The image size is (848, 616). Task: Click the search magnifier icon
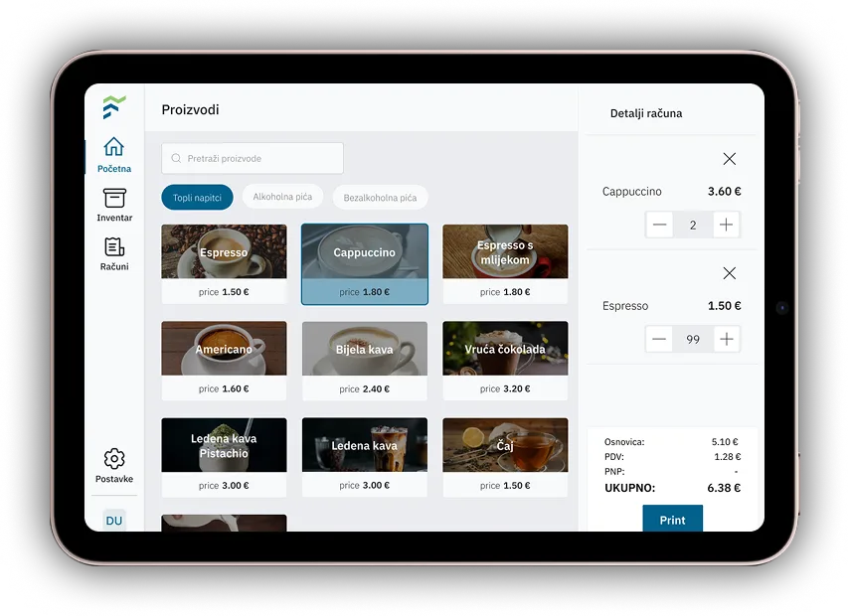[176, 158]
